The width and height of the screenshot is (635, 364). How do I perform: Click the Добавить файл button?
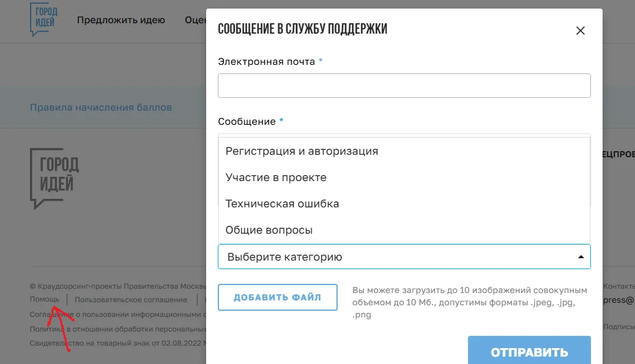(277, 297)
